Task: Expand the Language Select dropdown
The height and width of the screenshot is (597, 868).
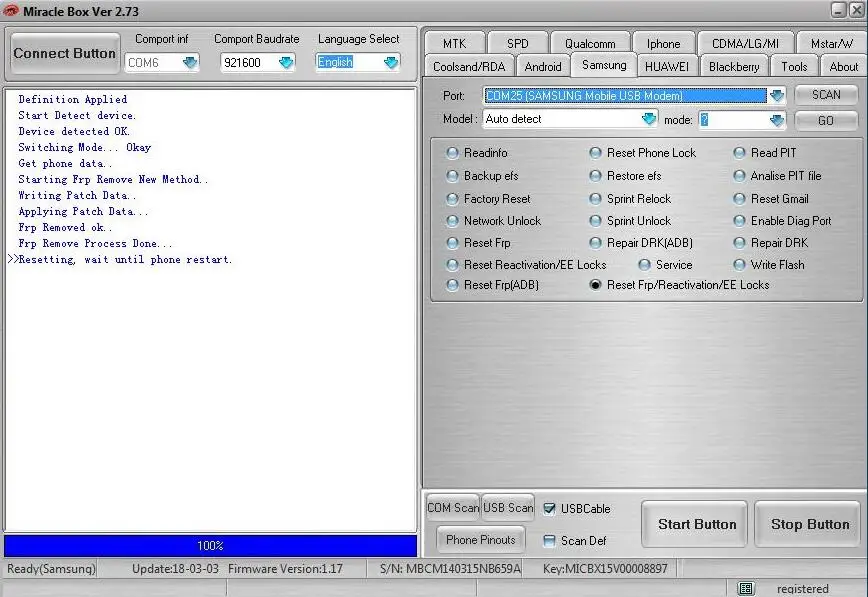Action: 391,62
